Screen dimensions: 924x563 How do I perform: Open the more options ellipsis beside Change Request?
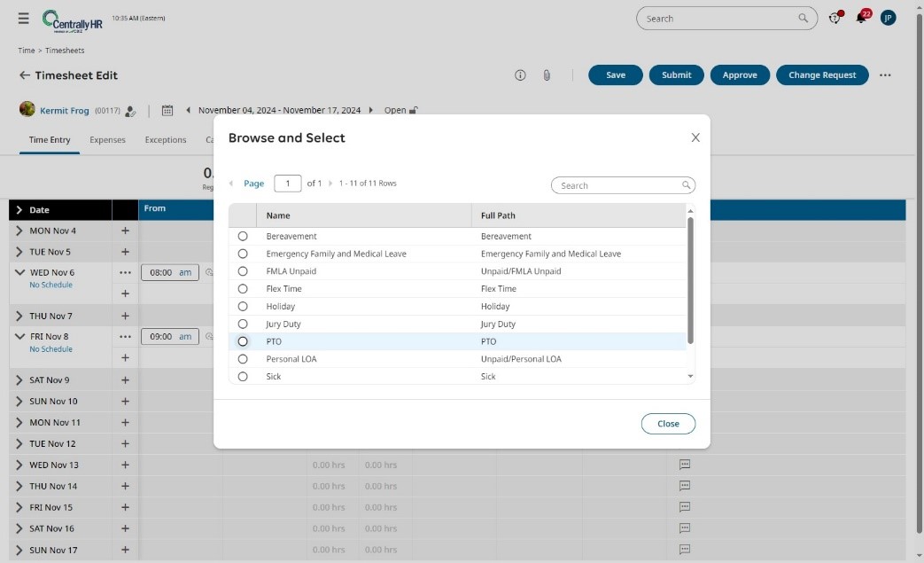[x=885, y=74]
